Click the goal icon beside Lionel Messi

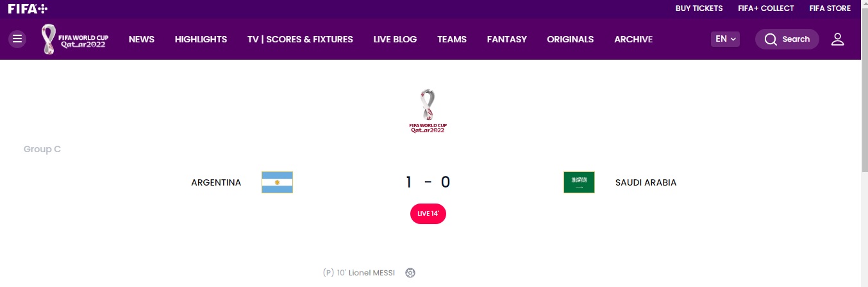point(410,273)
